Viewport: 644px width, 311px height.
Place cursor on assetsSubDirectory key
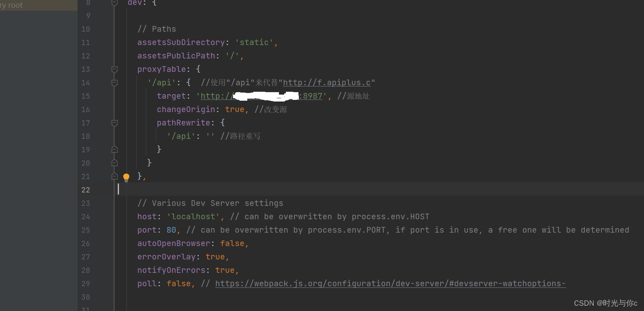181,43
